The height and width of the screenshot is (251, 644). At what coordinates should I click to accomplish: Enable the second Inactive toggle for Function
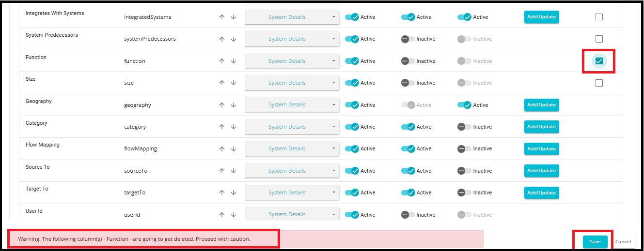pos(408,61)
